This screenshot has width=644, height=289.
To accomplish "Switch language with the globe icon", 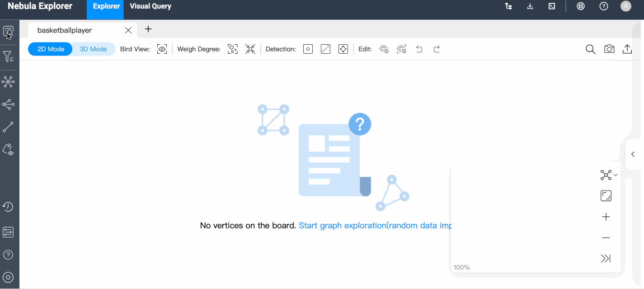I will tap(581, 6).
